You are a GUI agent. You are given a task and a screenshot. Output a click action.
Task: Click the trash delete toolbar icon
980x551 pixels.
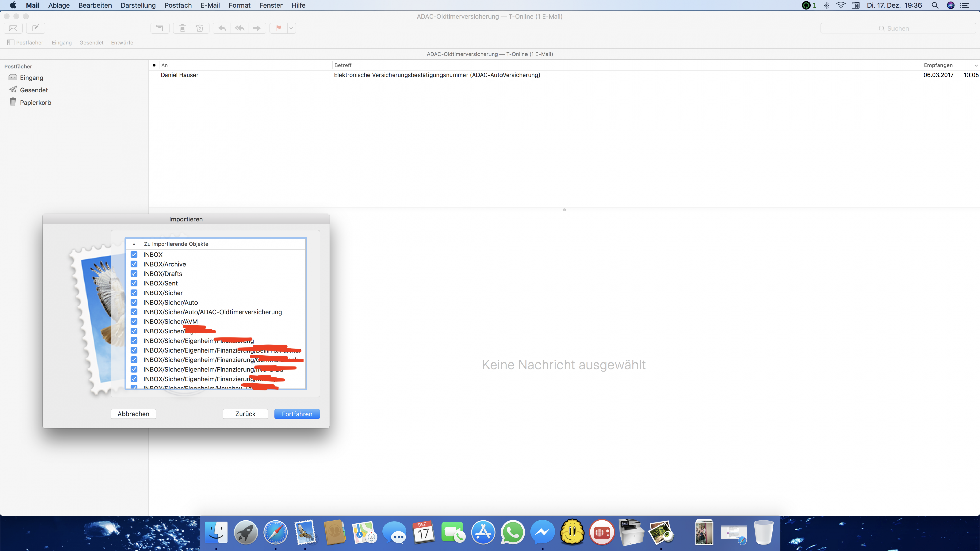tap(182, 28)
